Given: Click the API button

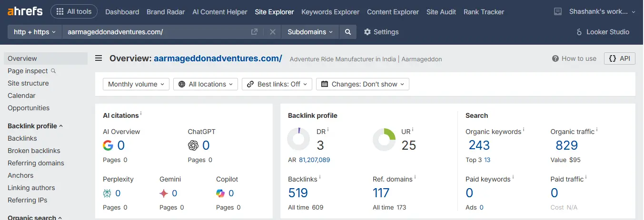Looking at the screenshot, I should (619, 58).
